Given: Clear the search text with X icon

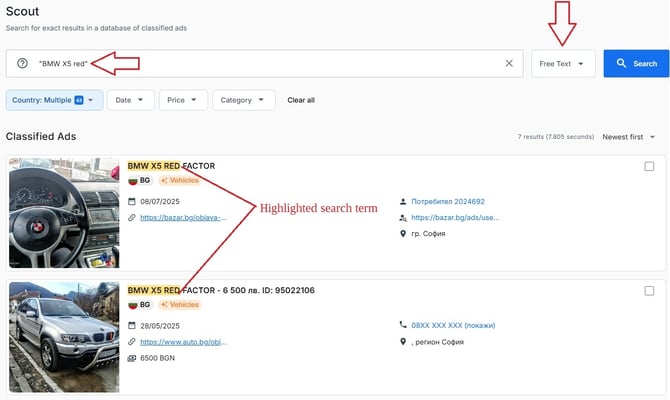Looking at the screenshot, I should 509,63.
